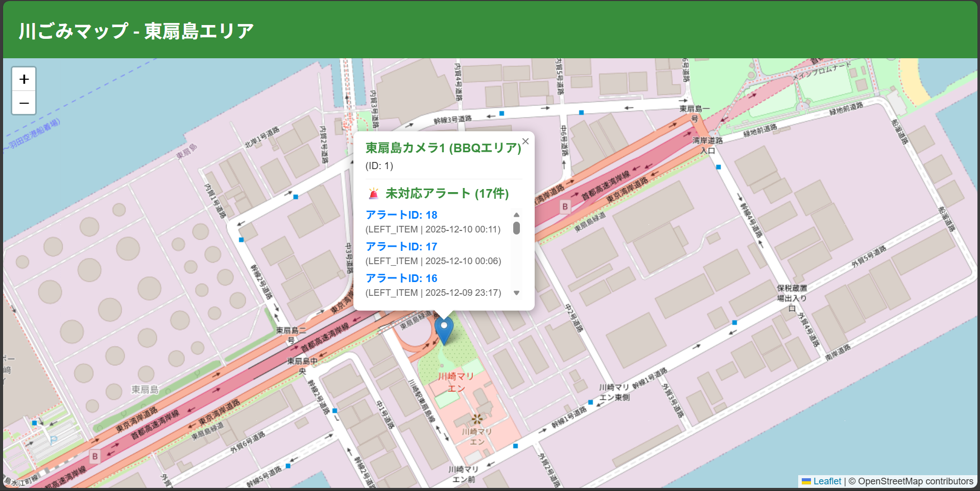
Task: Click the B icon beside 湾岸道路 label
Action: coord(565,206)
